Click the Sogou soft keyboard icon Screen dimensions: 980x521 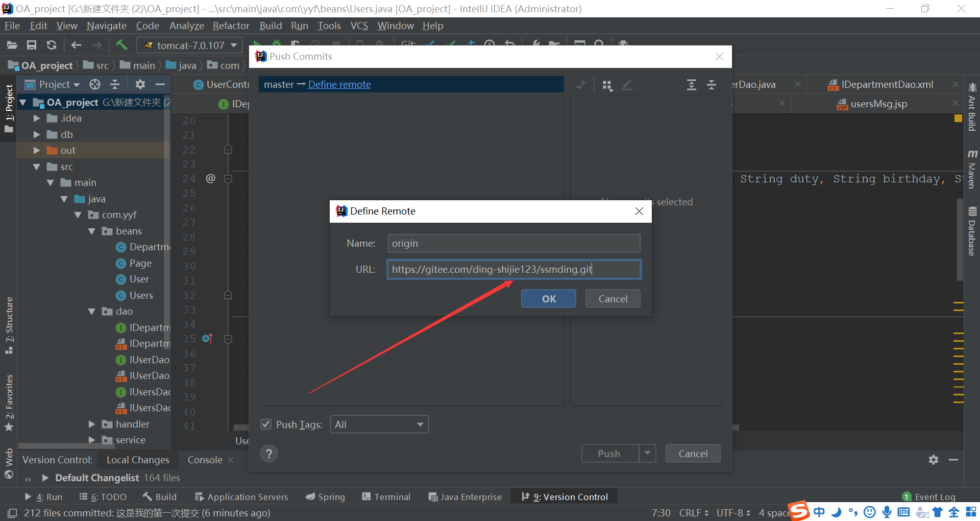point(903,512)
